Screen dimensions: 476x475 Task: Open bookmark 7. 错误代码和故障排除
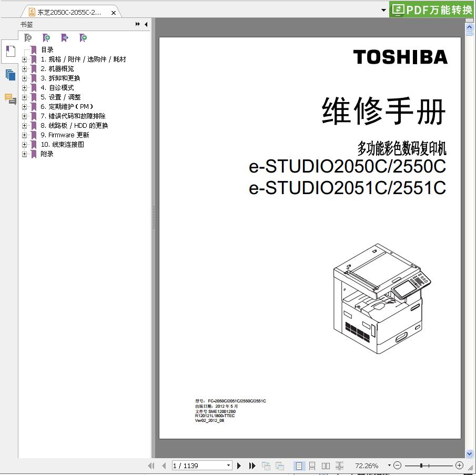73,116
